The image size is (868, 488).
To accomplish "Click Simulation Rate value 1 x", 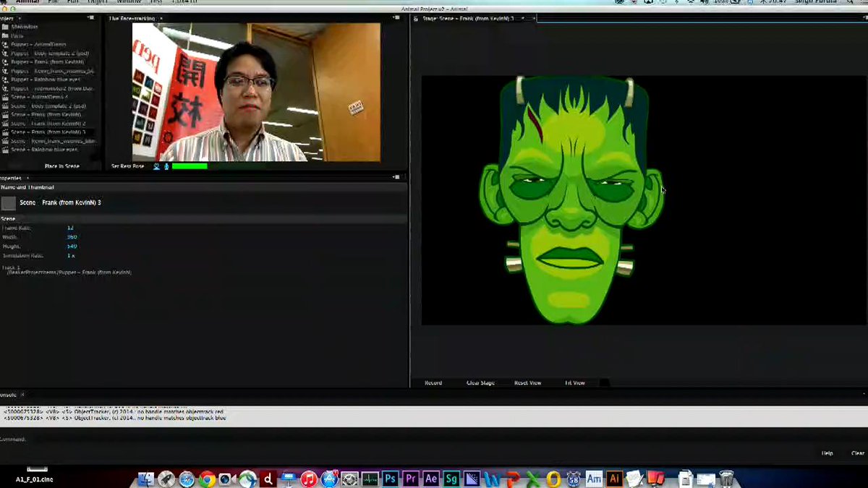I will 71,256.
